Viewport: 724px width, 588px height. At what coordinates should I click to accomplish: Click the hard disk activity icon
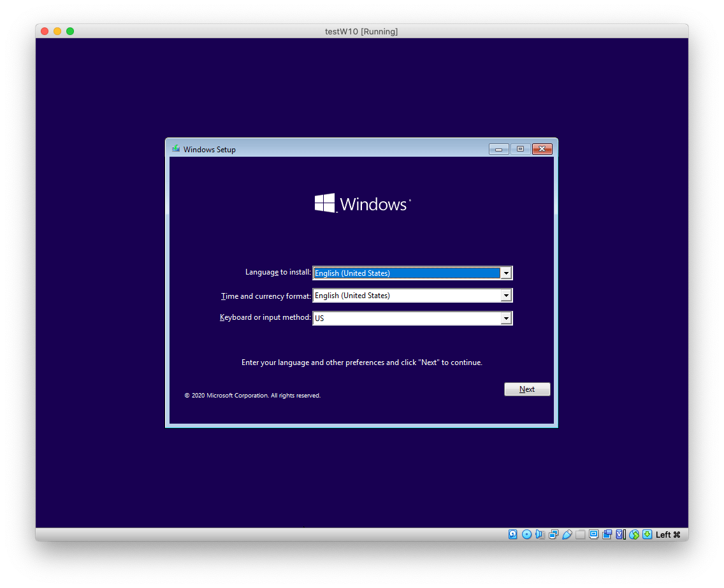tap(513, 534)
